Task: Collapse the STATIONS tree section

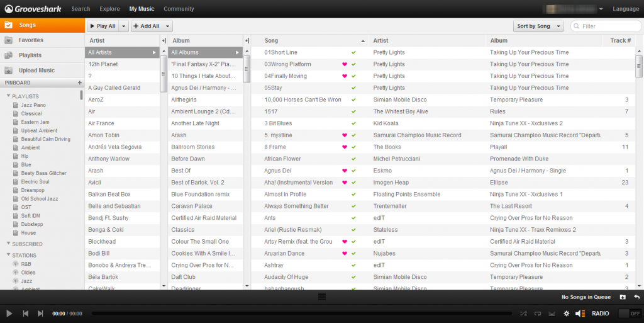Action: tap(8, 255)
